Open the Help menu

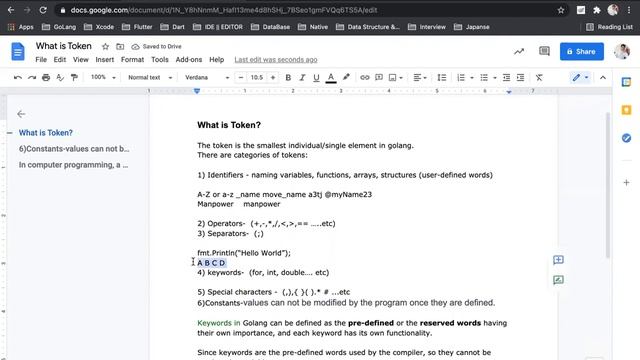(x=217, y=60)
